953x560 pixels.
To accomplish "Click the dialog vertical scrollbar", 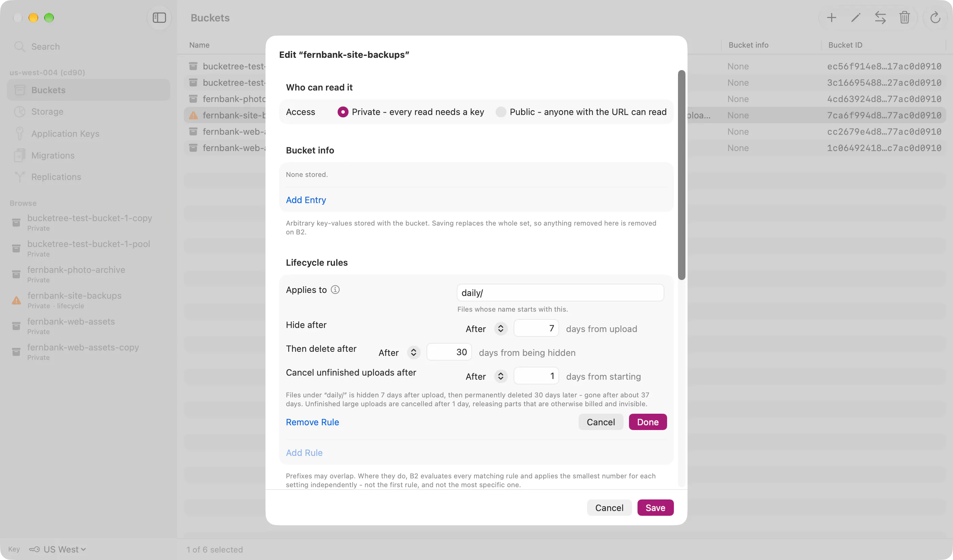I will (681, 175).
